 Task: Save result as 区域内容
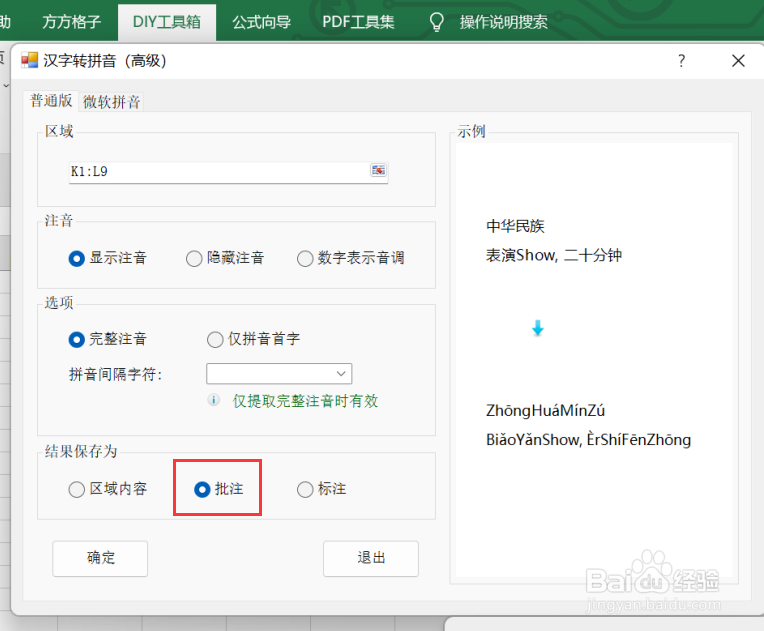point(108,489)
